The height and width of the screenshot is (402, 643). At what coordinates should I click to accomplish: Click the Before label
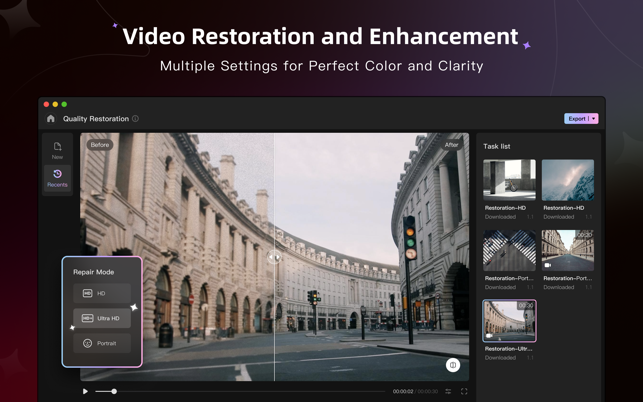click(100, 145)
